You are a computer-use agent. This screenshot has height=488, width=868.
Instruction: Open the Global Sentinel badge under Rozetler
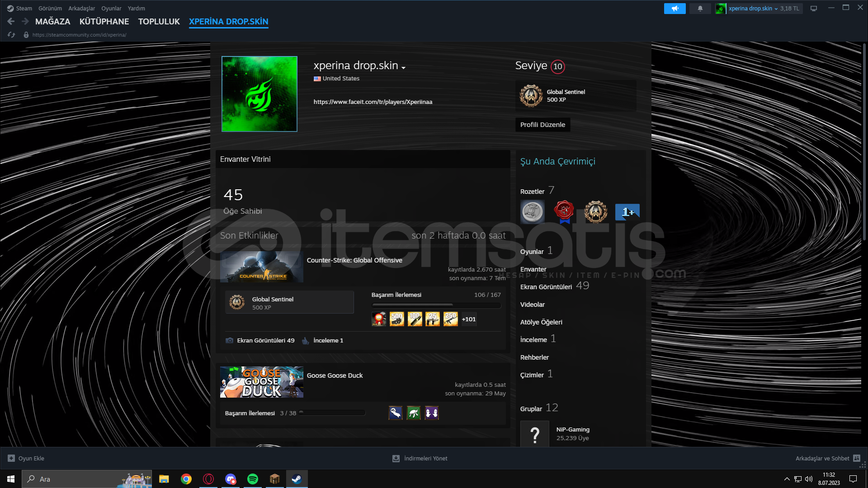(x=595, y=212)
